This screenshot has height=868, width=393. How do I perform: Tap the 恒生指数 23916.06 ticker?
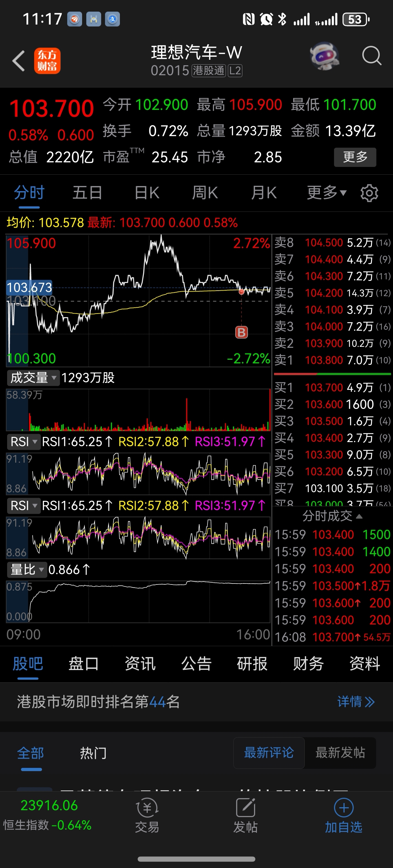pyautogui.click(x=48, y=815)
